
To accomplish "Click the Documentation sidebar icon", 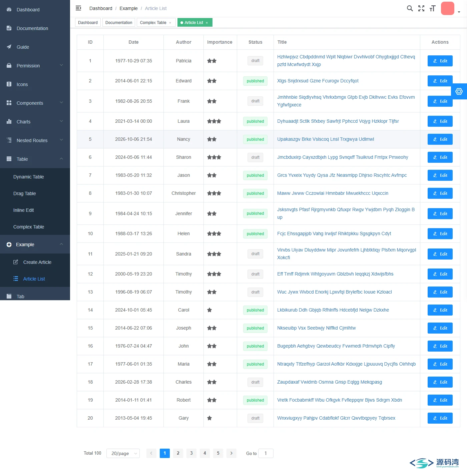I will point(9,28).
